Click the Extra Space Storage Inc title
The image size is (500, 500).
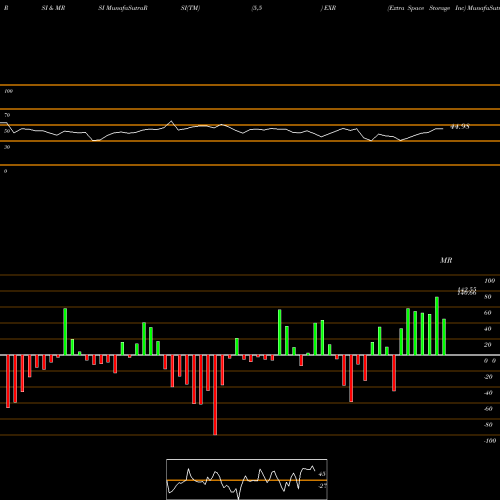[x=426, y=8]
